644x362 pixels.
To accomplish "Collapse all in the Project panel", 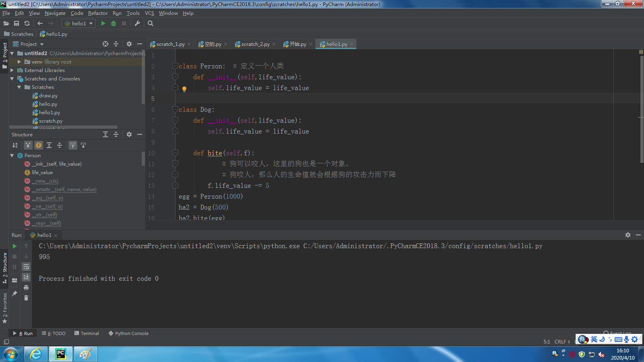I will (116, 44).
